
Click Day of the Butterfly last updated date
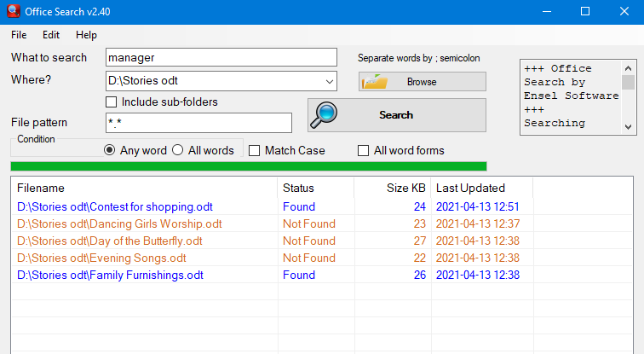click(478, 241)
